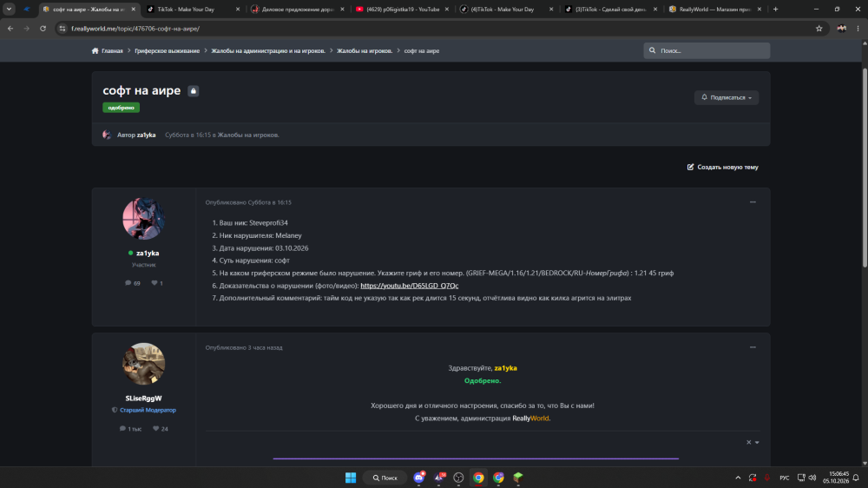
Task: Open Minecraft grass block taskbar icon
Action: coord(518,478)
